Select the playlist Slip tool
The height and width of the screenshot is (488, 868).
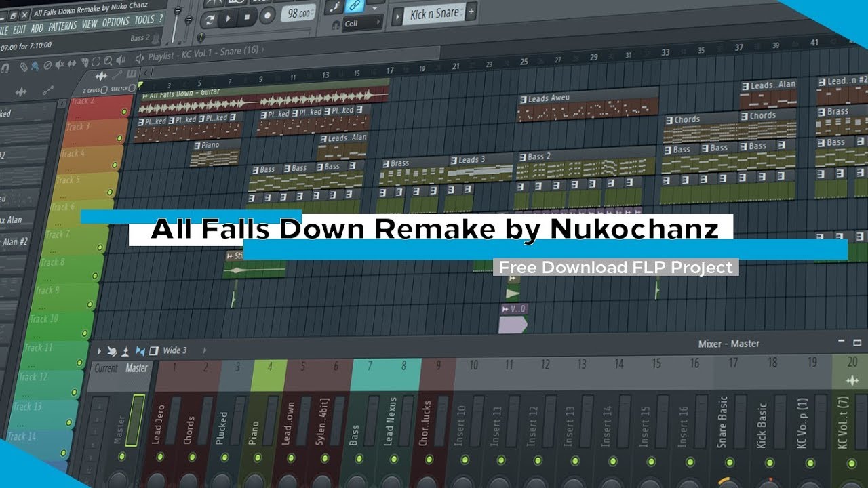(71, 64)
